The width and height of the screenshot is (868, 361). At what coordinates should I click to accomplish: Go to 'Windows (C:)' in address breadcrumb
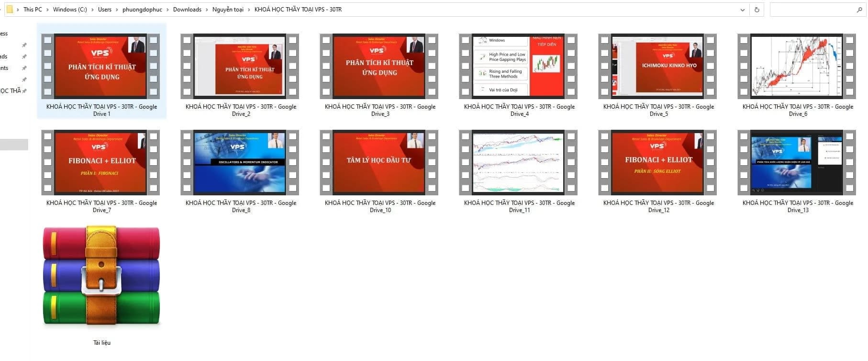click(x=70, y=10)
